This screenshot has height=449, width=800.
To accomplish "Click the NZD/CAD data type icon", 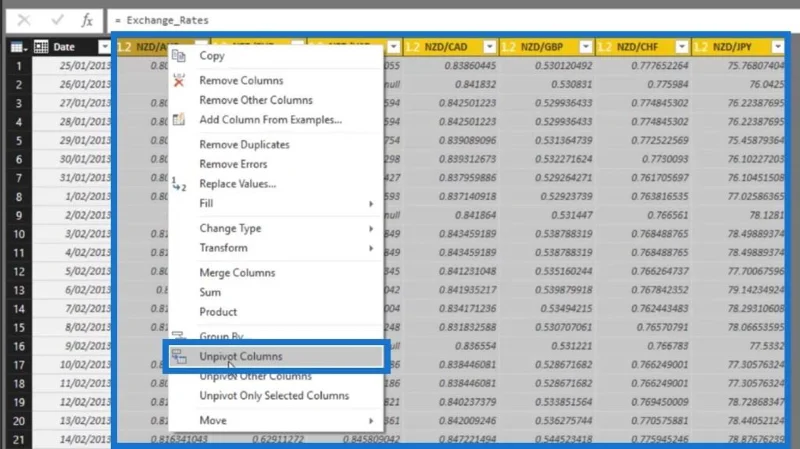I will [x=412, y=47].
